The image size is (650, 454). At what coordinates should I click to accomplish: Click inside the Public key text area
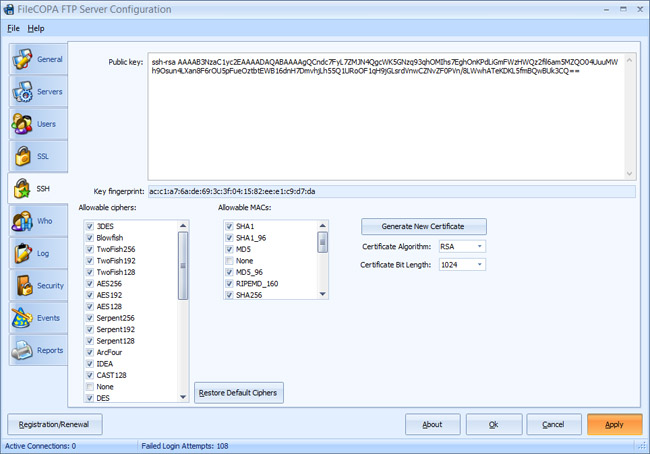click(x=386, y=117)
